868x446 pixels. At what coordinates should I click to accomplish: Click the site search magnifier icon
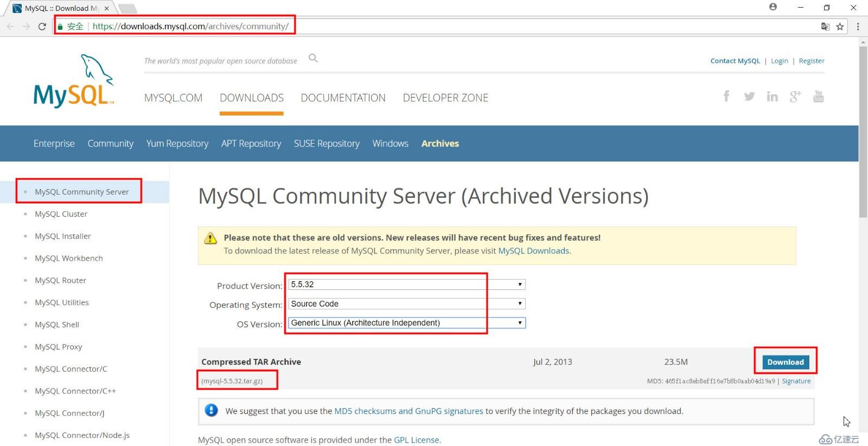pos(313,58)
